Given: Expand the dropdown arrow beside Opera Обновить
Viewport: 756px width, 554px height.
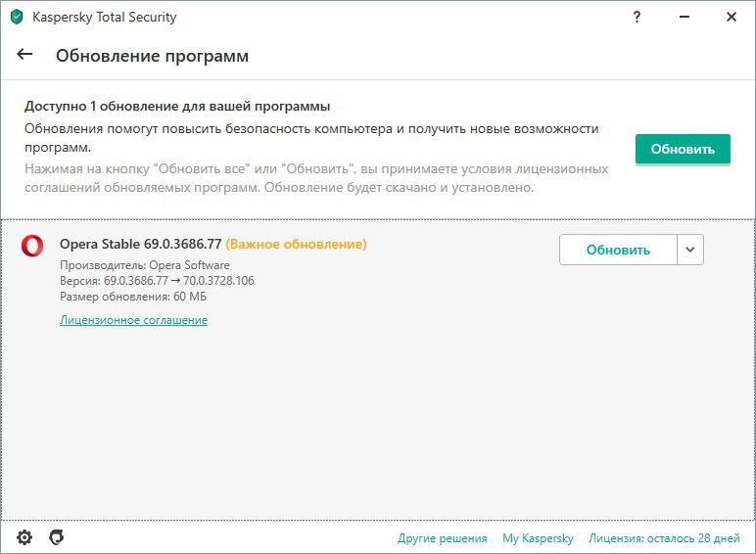Looking at the screenshot, I should coord(690,250).
